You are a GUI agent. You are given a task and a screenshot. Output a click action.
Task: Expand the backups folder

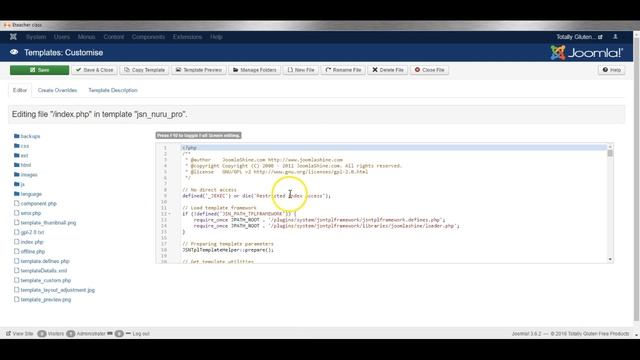tap(27, 136)
